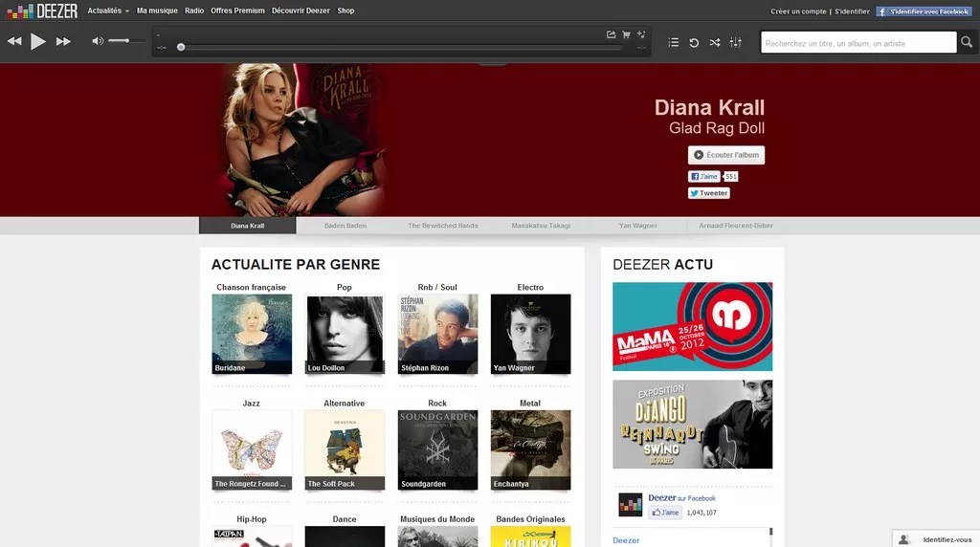Skip to the previous track

14,41
